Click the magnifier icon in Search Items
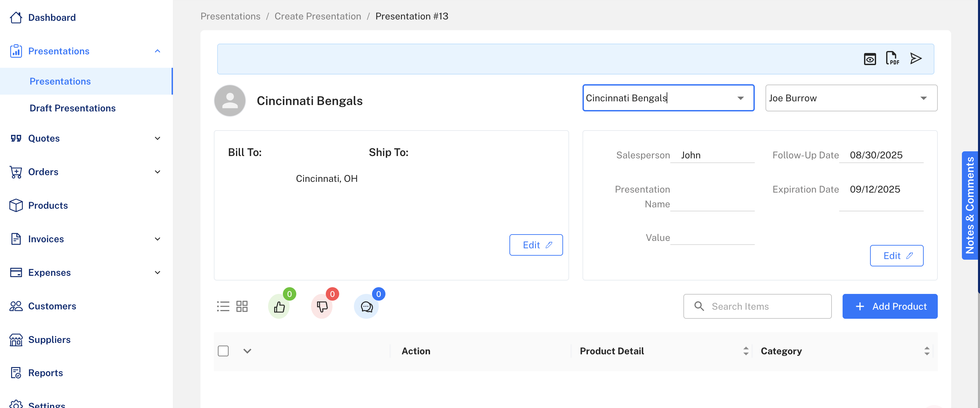Screen dimensions: 980x408 pos(699,306)
